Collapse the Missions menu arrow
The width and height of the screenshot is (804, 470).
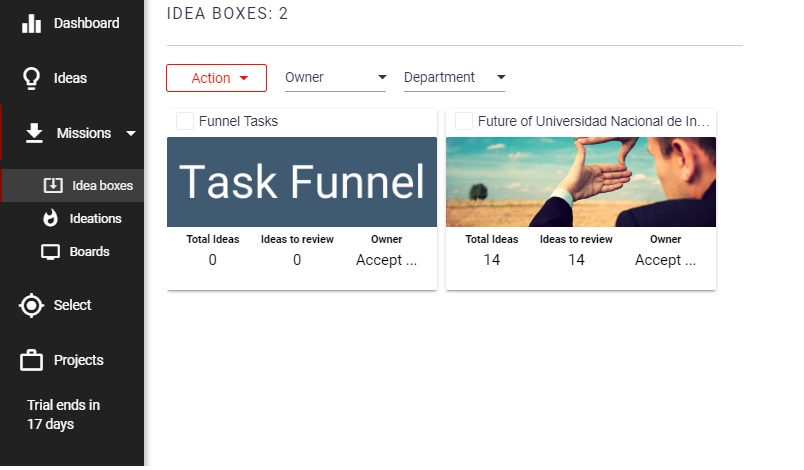click(x=130, y=133)
